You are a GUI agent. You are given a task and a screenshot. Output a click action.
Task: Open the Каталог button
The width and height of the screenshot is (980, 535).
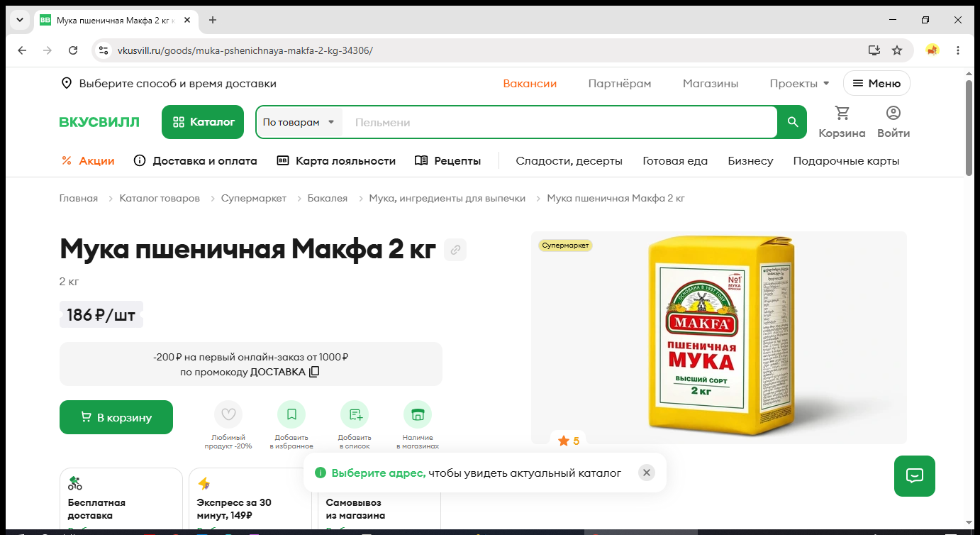(203, 122)
